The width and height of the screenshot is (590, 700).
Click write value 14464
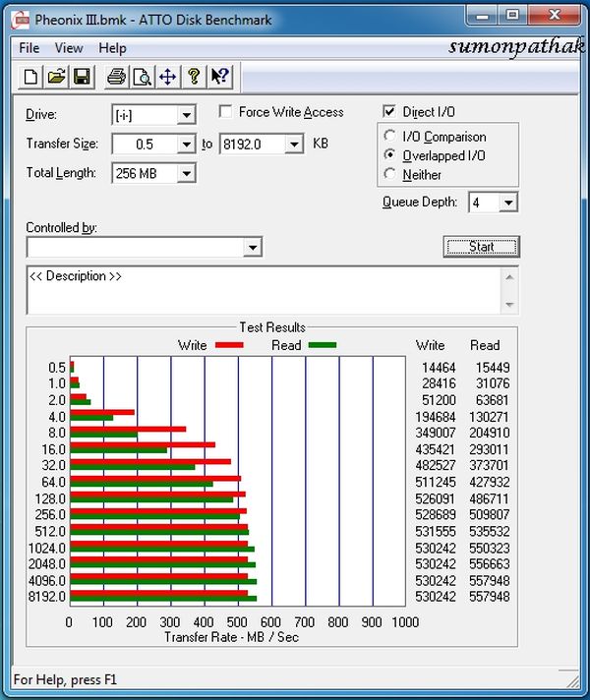439,368
